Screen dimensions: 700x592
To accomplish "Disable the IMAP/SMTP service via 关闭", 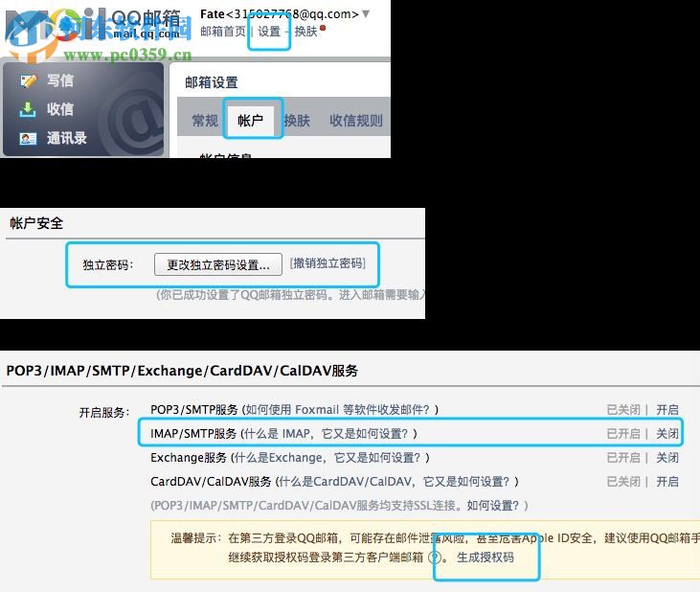I will click(667, 434).
